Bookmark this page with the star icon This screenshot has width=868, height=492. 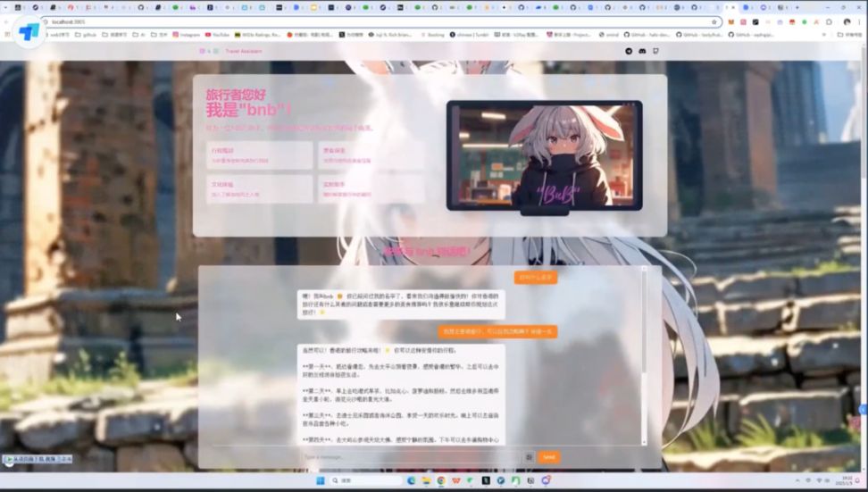[x=714, y=22]
